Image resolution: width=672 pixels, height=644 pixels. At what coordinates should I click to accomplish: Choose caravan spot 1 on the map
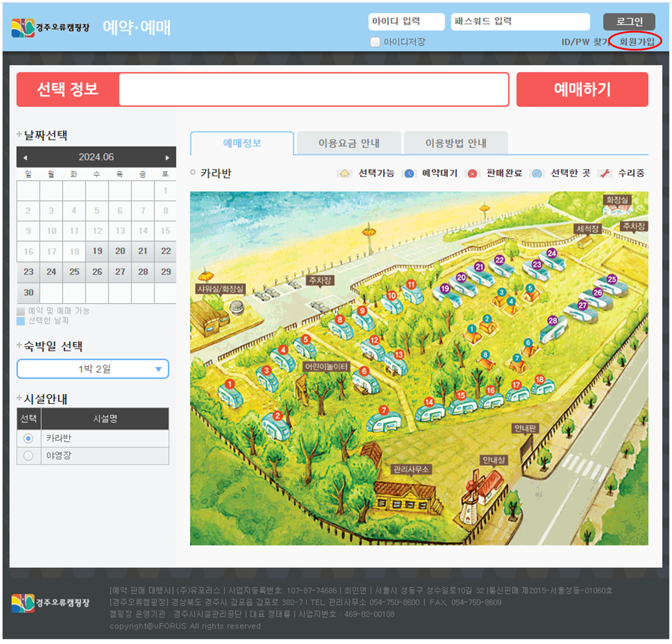(x=229, y=384)
